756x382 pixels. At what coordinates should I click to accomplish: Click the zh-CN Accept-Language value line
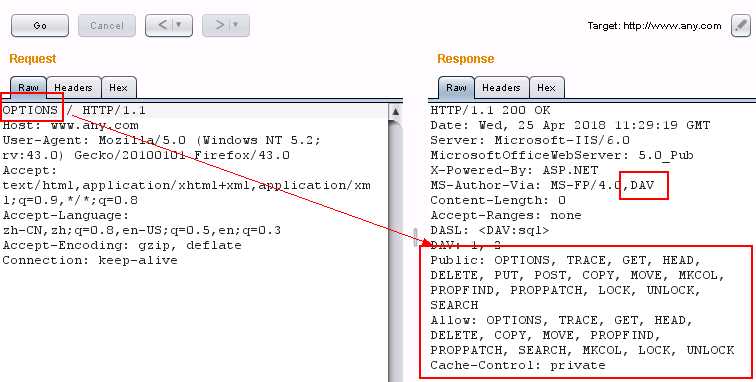click(142, 230)
